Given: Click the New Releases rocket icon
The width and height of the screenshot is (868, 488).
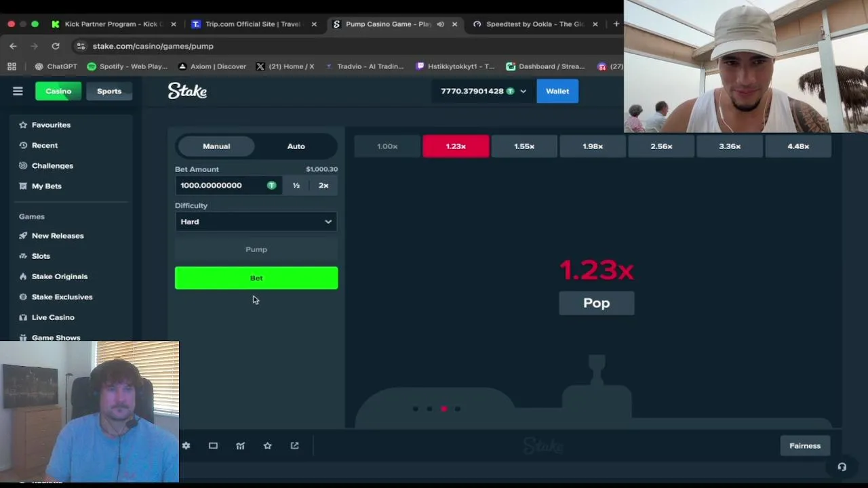Looking at the screenshot, I should [x=23, y=236].
